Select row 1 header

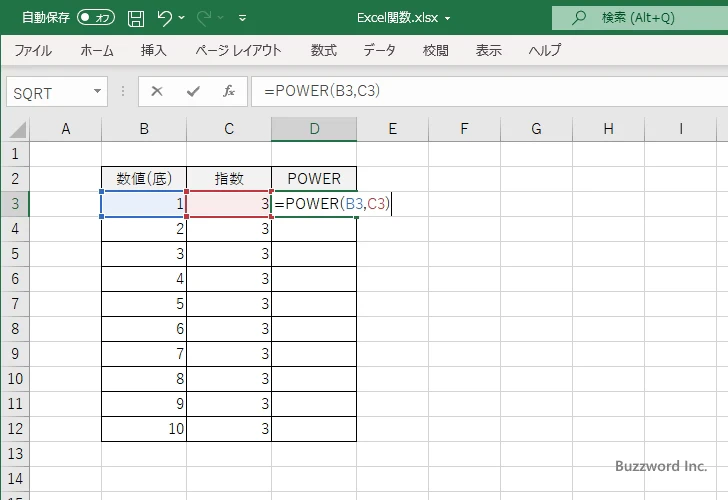click(15, 154)
